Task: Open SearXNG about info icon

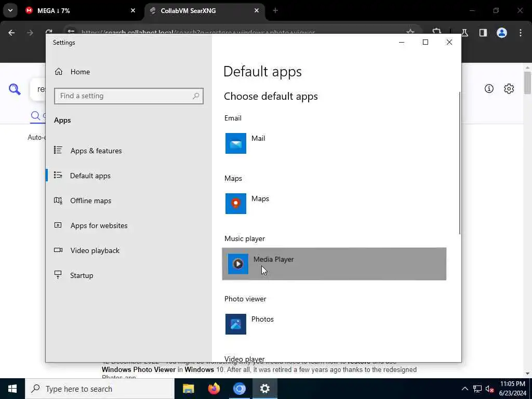Action: [489, 88]
